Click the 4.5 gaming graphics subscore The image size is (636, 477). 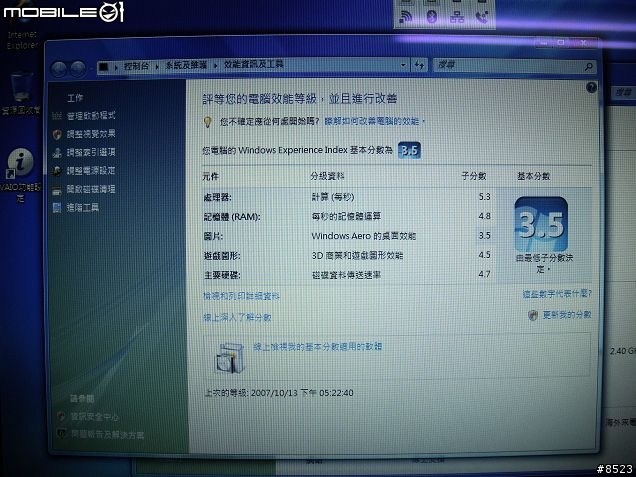pyautogui.click(x=484, y=255)
